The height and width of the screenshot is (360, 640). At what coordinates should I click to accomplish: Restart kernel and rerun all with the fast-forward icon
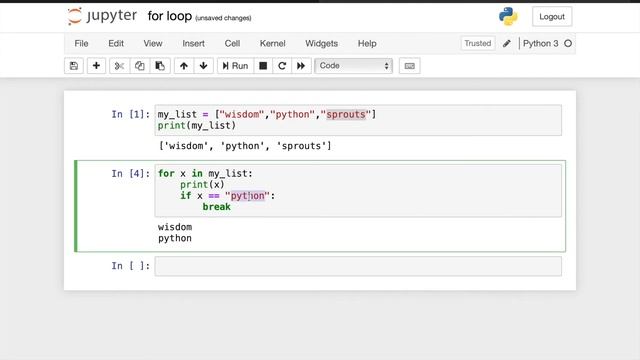[301, 66]
